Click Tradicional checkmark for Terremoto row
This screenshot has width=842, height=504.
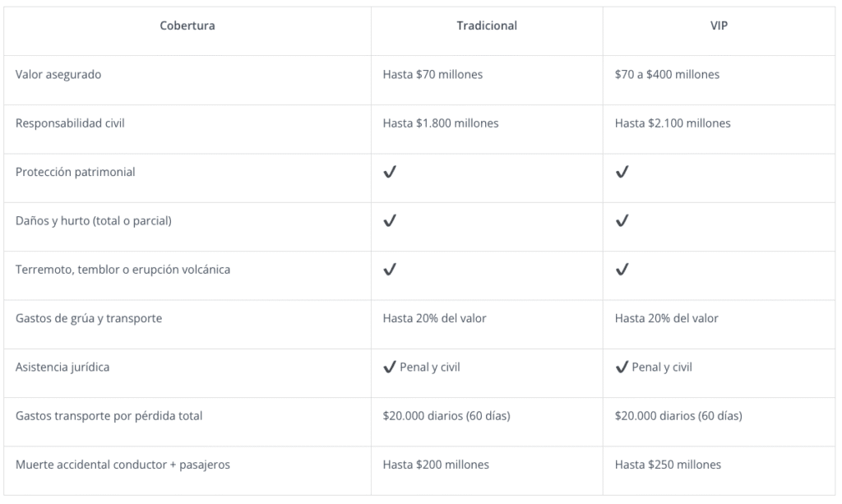point(389,270)
